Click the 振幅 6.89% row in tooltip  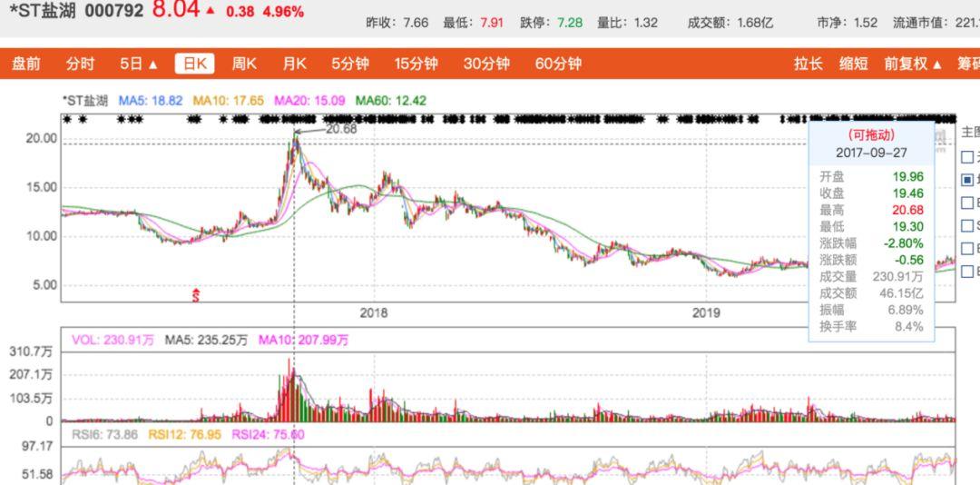[871, 310]
